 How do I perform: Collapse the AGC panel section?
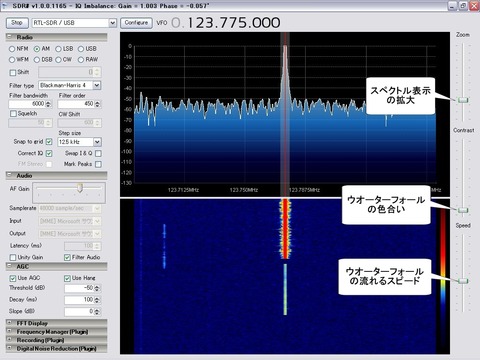click(x=10, y=266)
